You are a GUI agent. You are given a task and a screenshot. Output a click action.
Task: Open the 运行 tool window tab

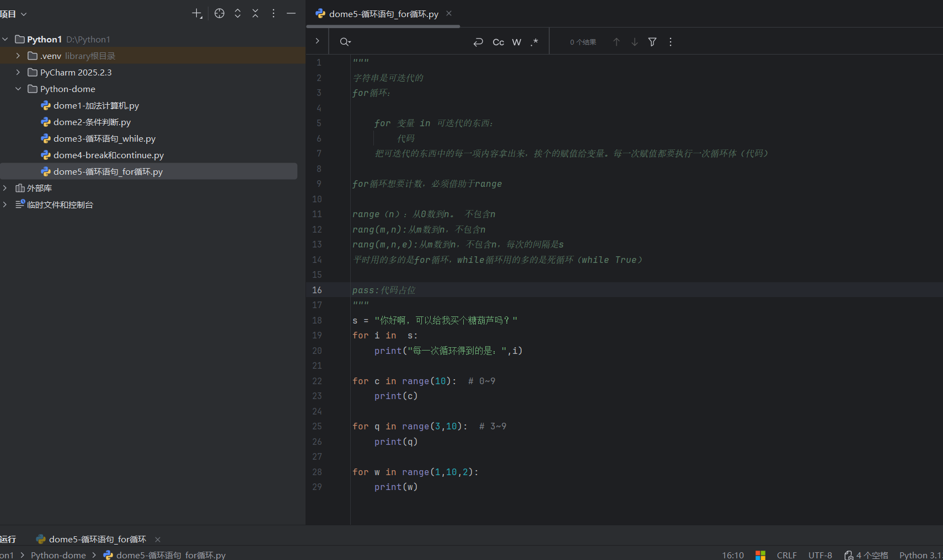tap(8, 539)
